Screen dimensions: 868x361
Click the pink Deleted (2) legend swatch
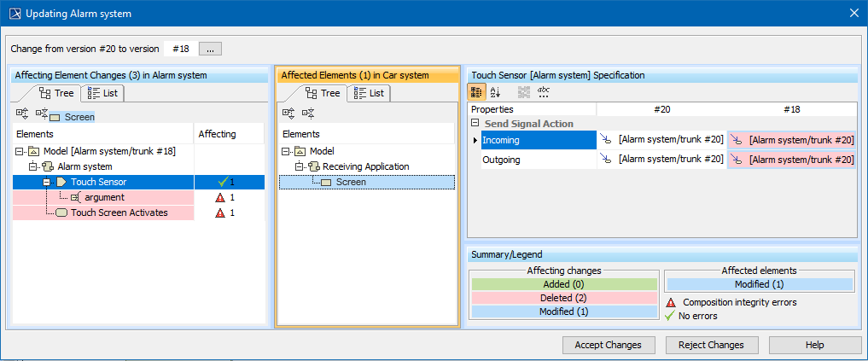click(x=563, y=298)
